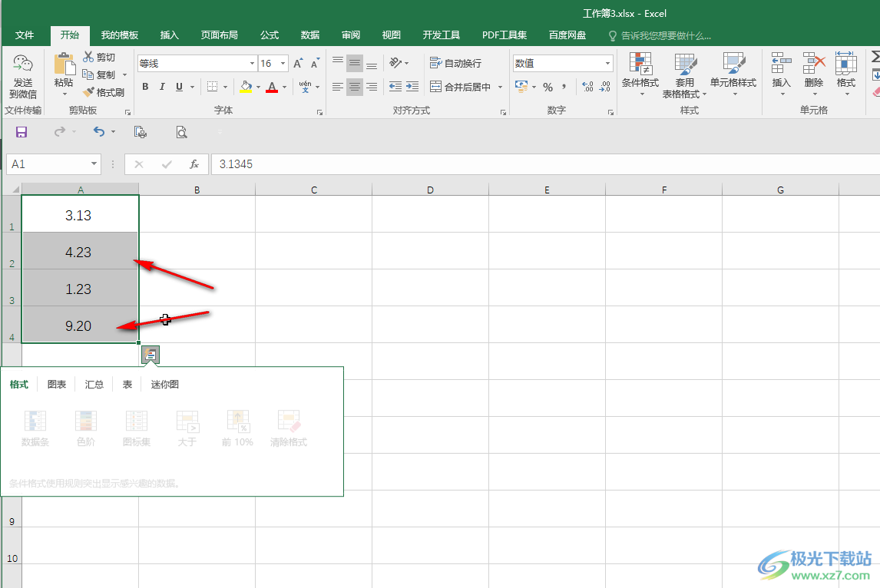Decrease decimal places
This screenshot has height=588, width=880.
(x=604, y=87)
